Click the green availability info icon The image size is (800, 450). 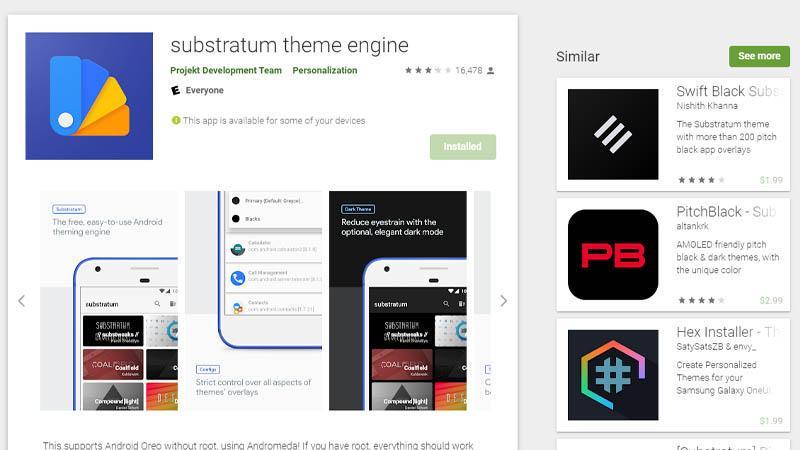click(x=176, y=120)
